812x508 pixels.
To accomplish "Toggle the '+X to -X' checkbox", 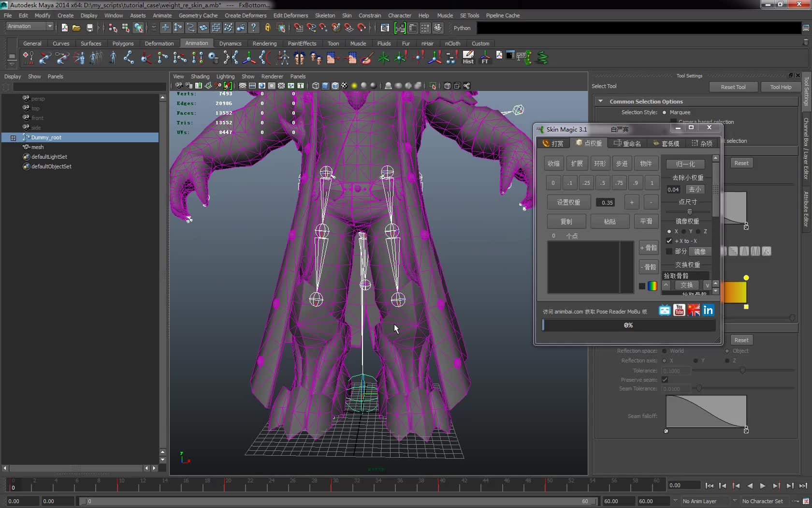I will click(x=669, y=241).
